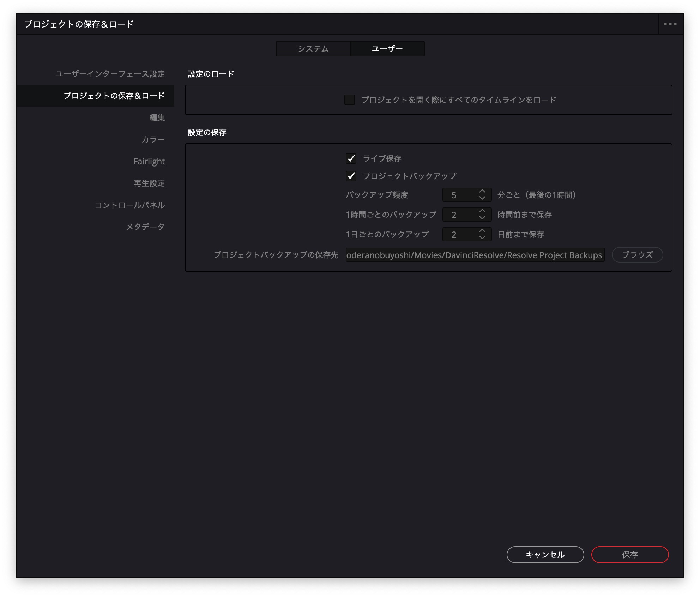700x597 pixels.
Task: Click the ブラウズ button for backup location
Action: [637, 255]
